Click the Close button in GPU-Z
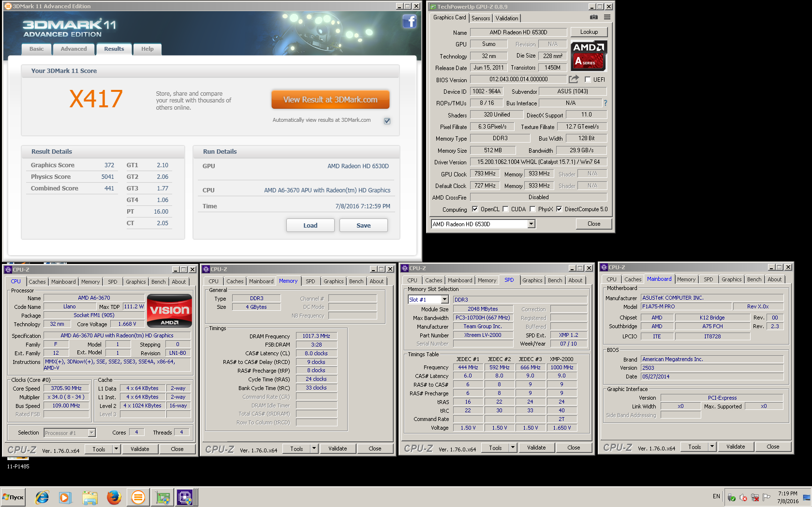 pos(594,224)
